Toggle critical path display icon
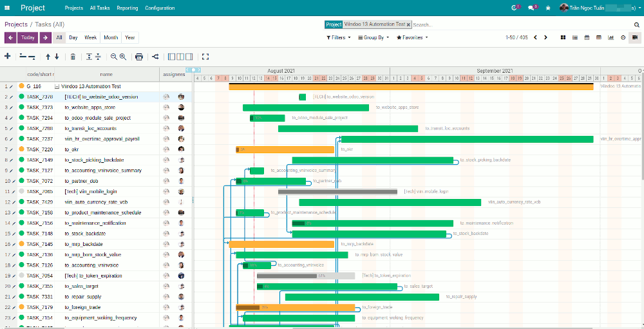The image size is (644, 329). pos(155,57)
